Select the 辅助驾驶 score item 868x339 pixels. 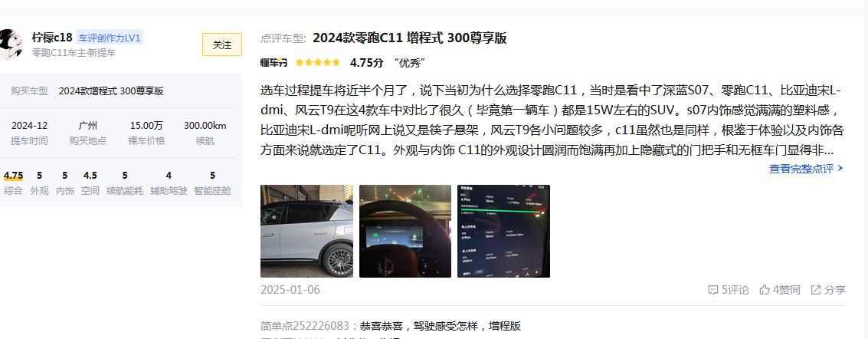(169, 183)
